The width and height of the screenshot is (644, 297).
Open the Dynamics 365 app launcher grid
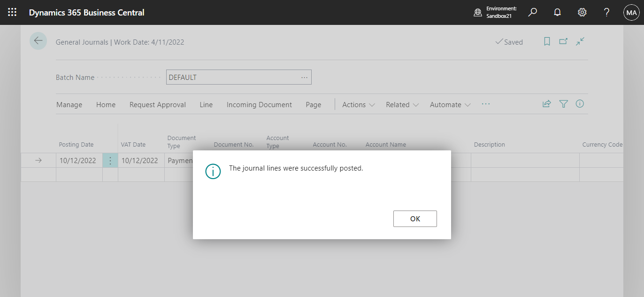[12, 12]
